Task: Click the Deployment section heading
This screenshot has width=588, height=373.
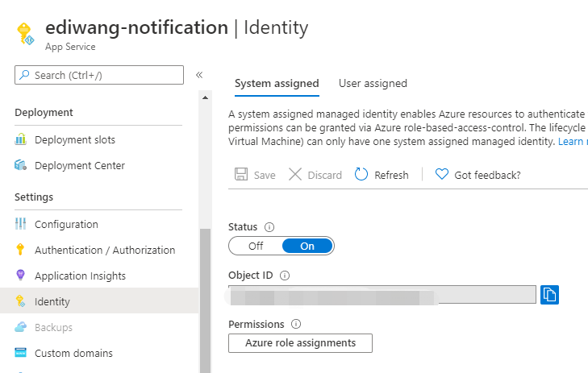Action: pyautogui.click(x=44, y=112)
